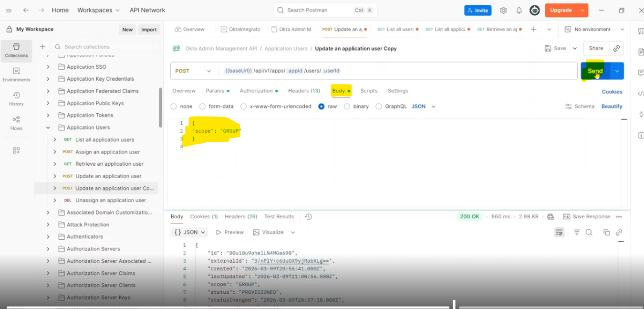
Task: Click the Beautify link
Action: (x=612, y=107)
